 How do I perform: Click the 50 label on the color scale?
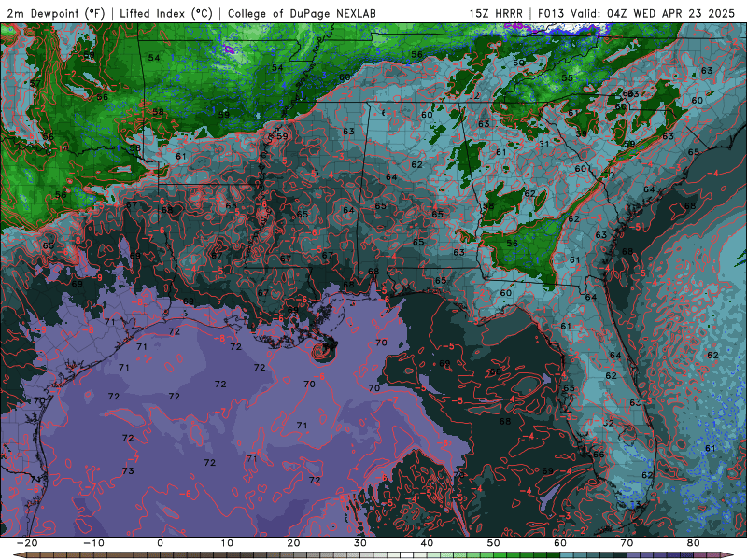494,543
